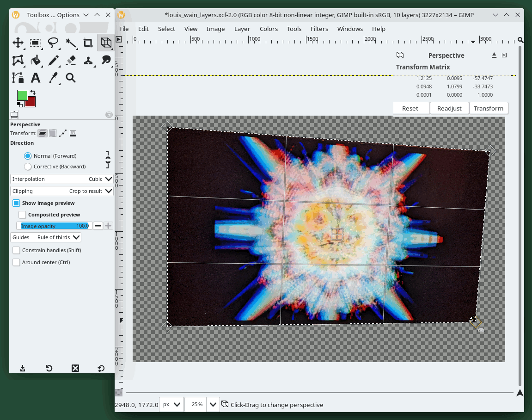The width and height of the screenshot is (532, 420).
Task: Reset colors to default black and white
Action: tap(19, 104)
